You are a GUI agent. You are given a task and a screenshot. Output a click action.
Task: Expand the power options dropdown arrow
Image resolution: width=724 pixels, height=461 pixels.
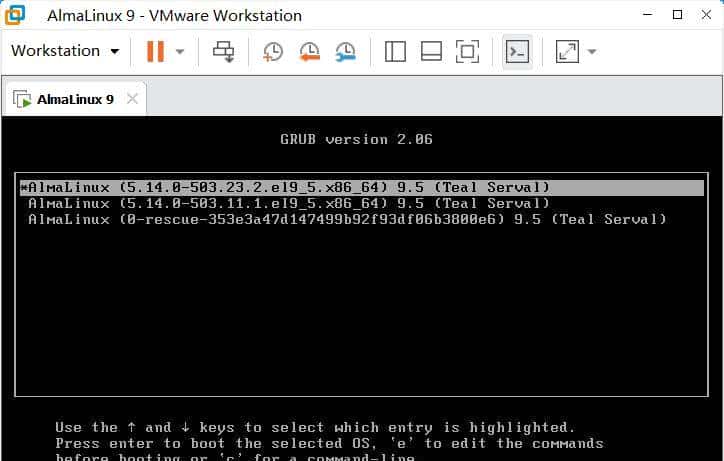pos(180,51)
